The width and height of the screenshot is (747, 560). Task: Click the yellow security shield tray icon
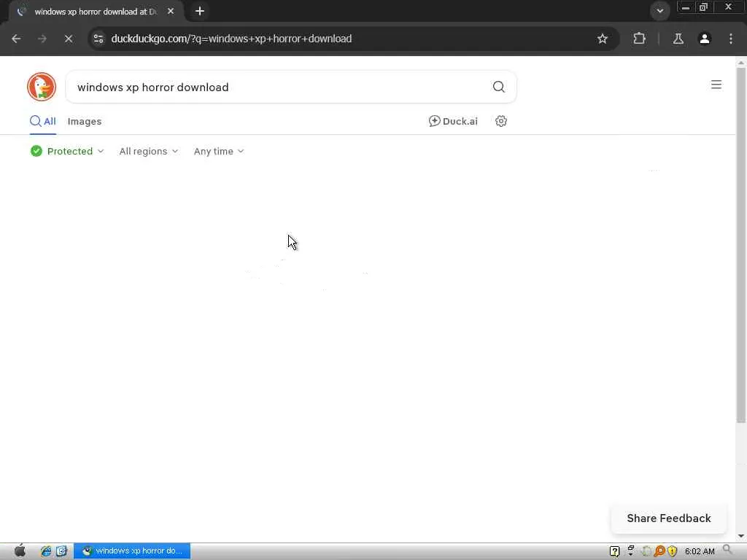tap(672, 551)
